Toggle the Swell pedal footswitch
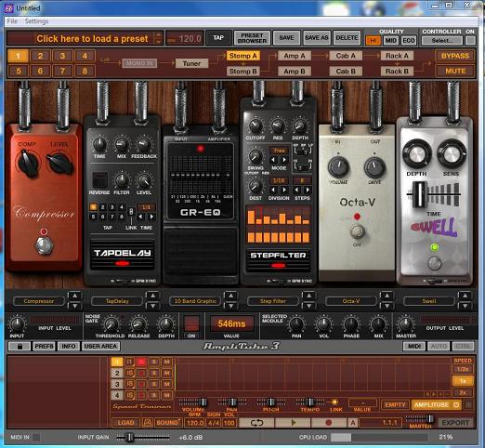The width and height of the screenshot is (485, 448). click(x=435, y=263)
